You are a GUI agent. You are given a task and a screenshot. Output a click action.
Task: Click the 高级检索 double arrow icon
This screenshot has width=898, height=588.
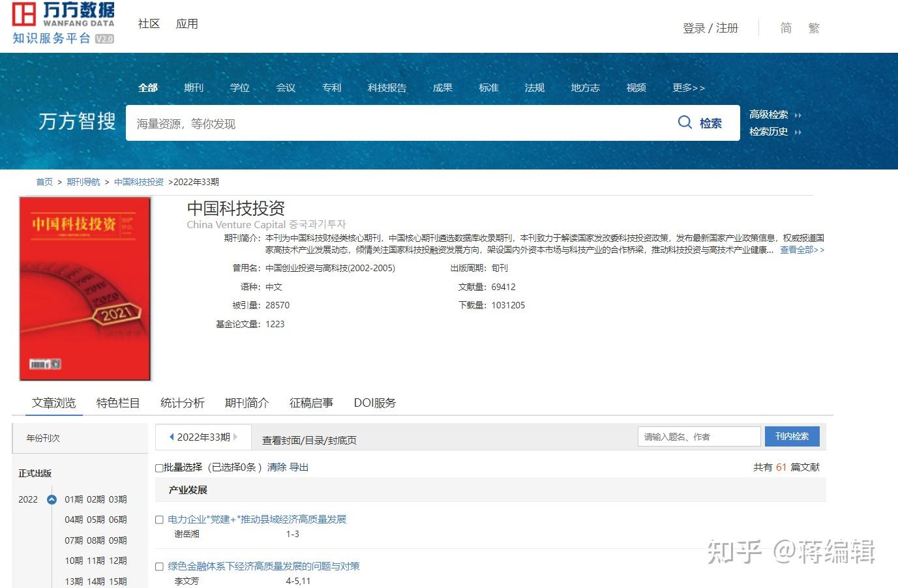(798, 115)
